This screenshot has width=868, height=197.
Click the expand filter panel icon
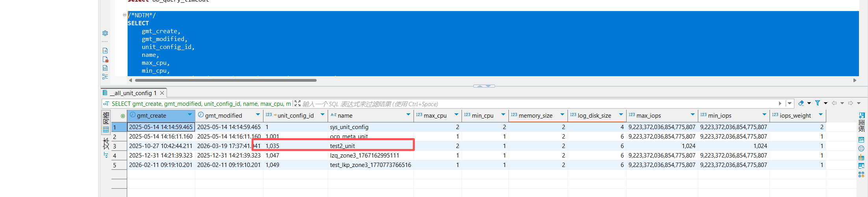[297, 103]
